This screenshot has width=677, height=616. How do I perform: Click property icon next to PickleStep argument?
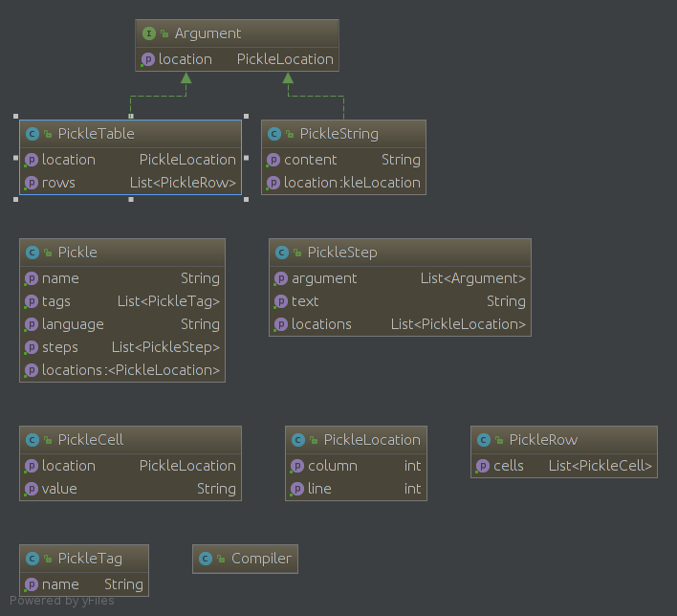point(281,278)
